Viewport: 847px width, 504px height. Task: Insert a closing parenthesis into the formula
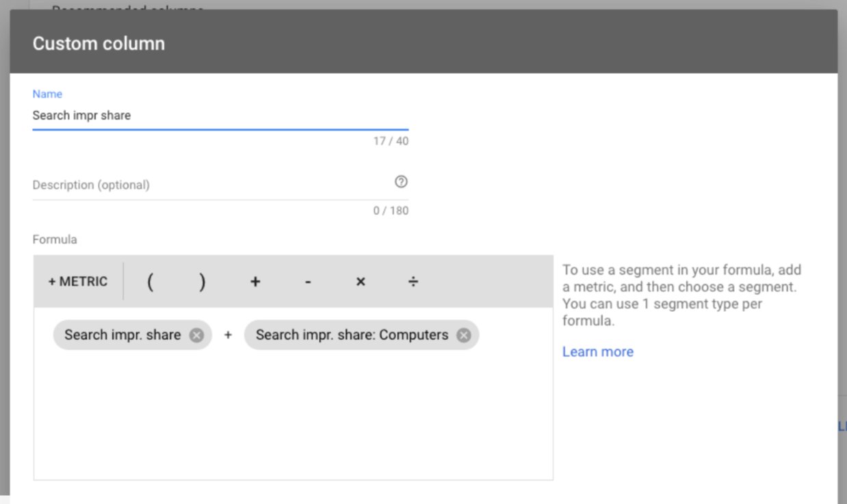(x=202, y=281)
